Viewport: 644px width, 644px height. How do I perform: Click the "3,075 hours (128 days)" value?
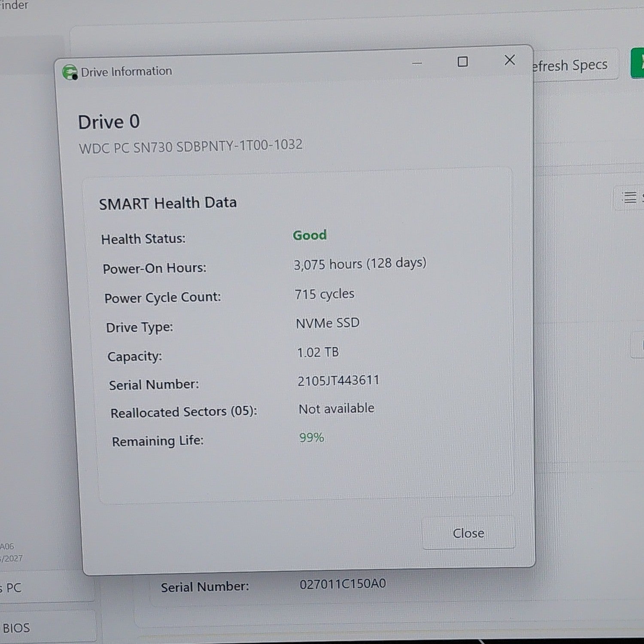point(360,263)
